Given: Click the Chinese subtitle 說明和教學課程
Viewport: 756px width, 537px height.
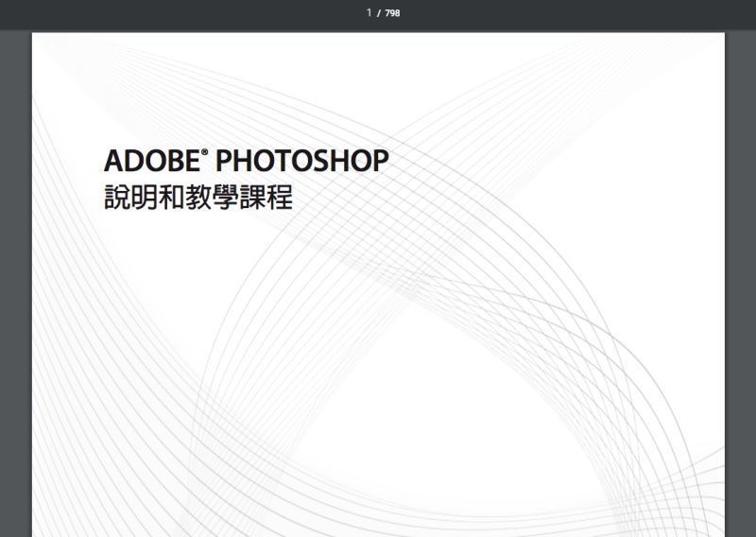Looking at the screenshot, I should point(198,197).
